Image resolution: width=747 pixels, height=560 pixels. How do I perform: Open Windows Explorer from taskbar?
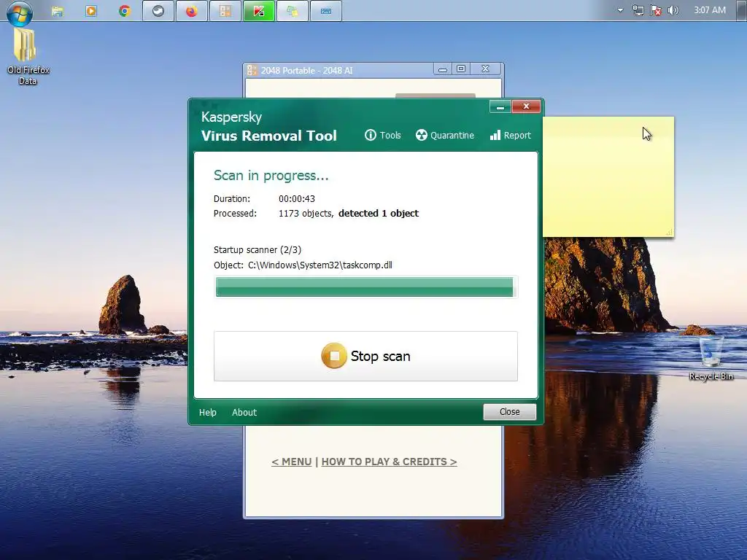(57, 11)
